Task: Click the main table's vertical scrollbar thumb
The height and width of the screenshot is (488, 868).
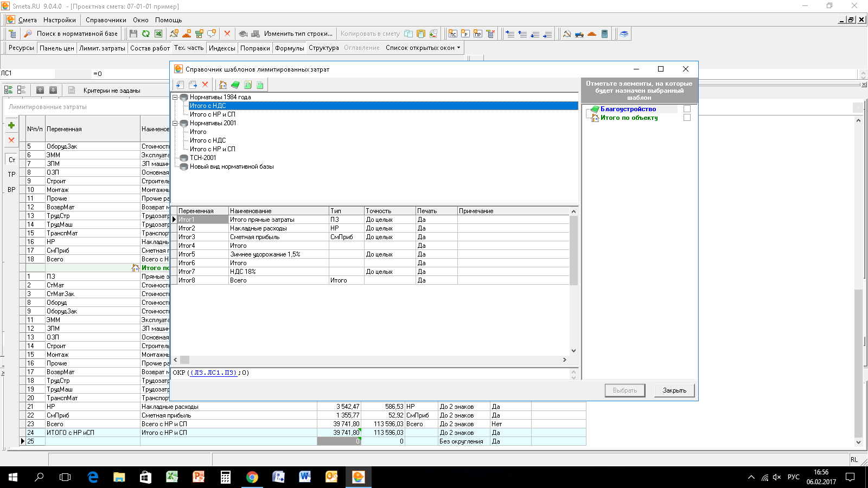Action: 858,363
